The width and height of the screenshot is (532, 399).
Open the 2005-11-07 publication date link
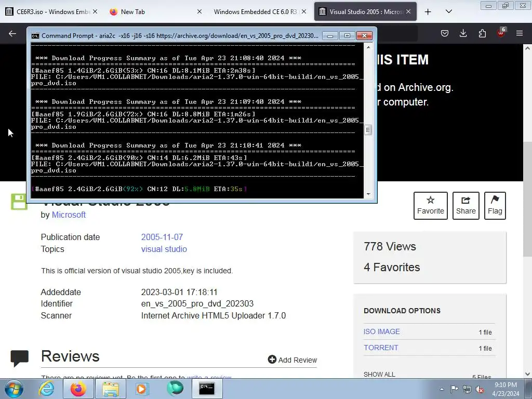click(162, 237)
